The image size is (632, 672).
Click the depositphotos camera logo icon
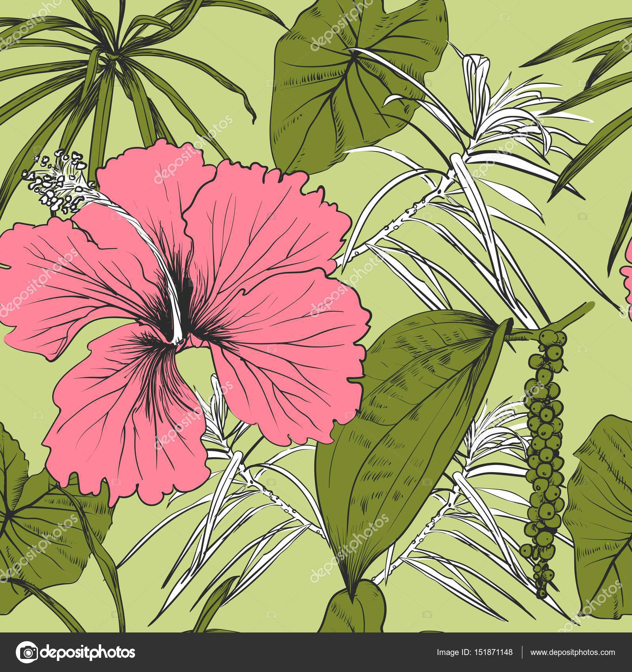26,653
